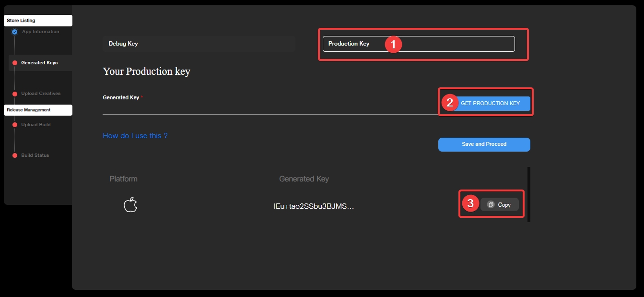
Task: Click the Store Listing section header
Action: pyautogui.click(x=38, y=21)
